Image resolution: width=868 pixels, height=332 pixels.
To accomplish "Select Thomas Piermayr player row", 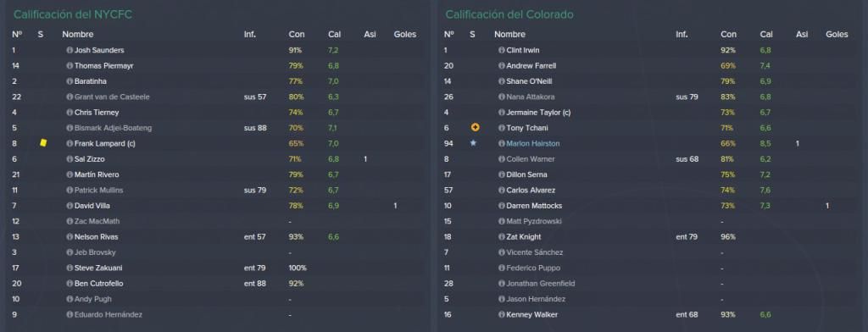I will pos(215,66).
